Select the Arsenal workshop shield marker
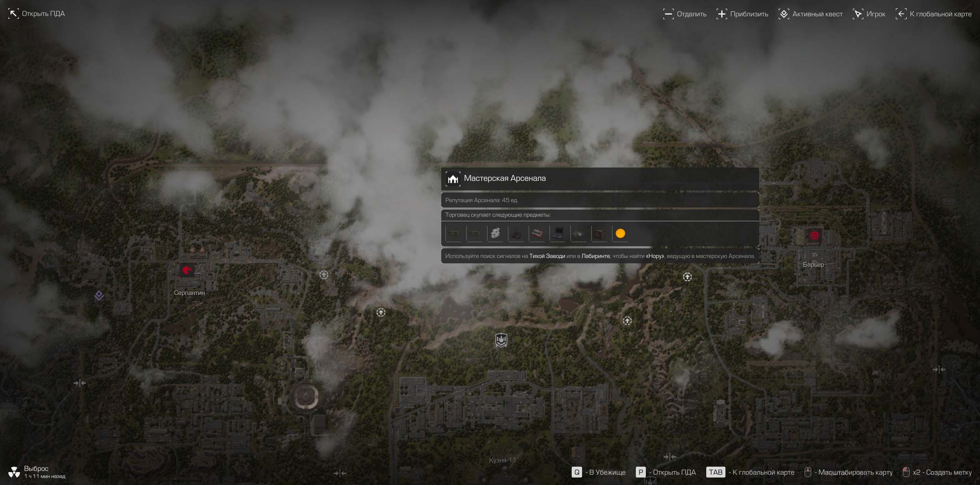This screenshot has height=485, width=980. [501, 340]
